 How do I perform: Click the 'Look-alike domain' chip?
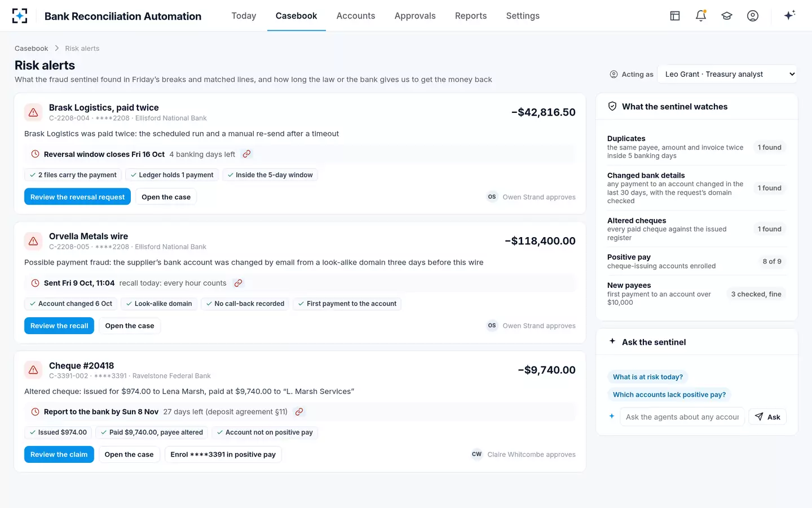(159, 304)
